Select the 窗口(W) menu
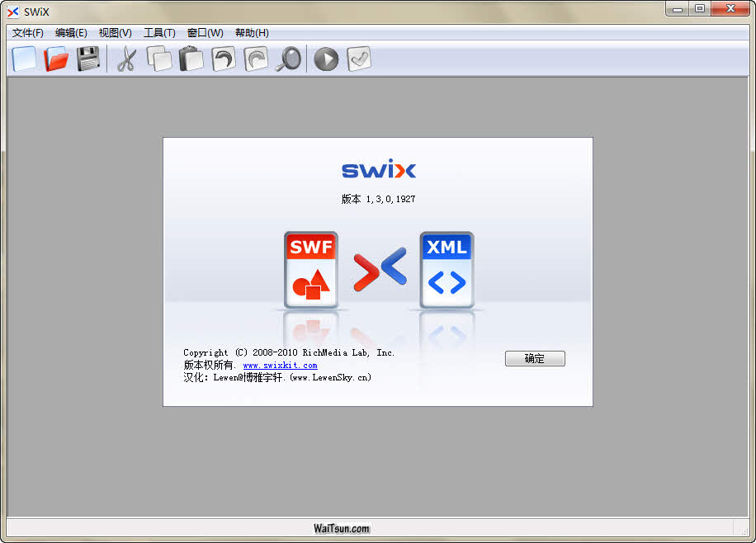 point(205,33)
